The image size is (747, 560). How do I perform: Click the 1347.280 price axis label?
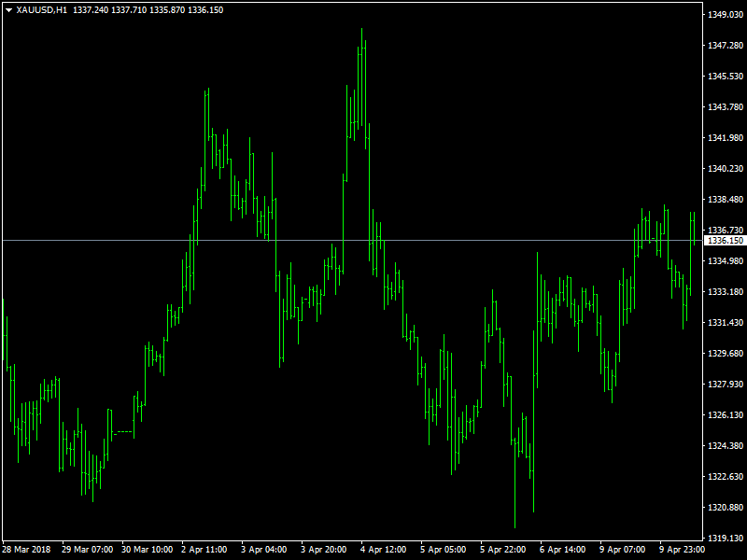pos(726,45)
